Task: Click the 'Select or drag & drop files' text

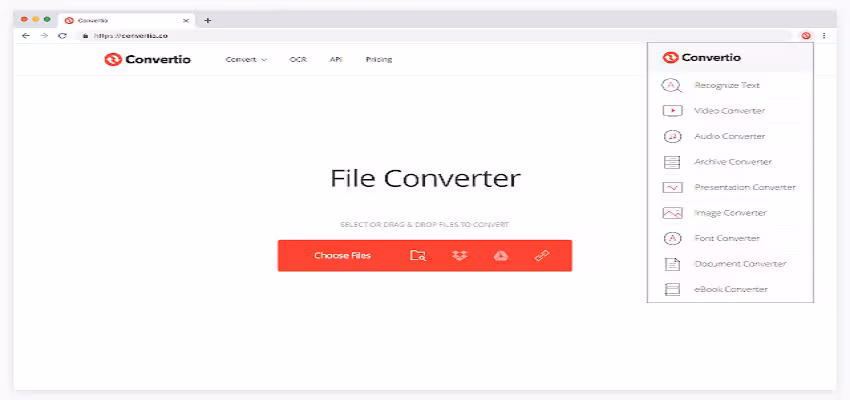Action: pos(424,224)
